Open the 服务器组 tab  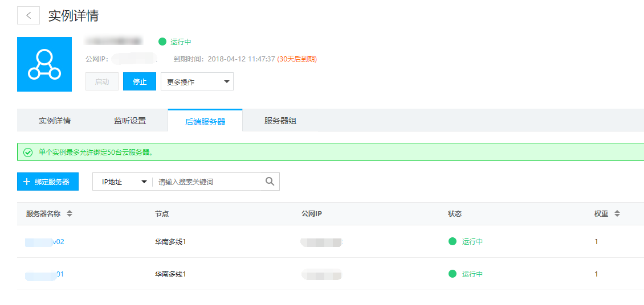tap(280, 121)
